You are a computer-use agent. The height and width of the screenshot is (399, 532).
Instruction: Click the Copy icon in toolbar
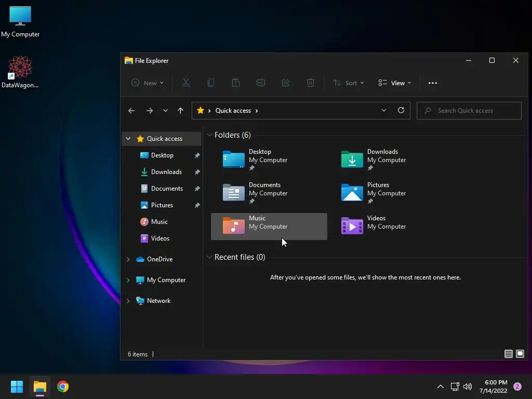211,83
